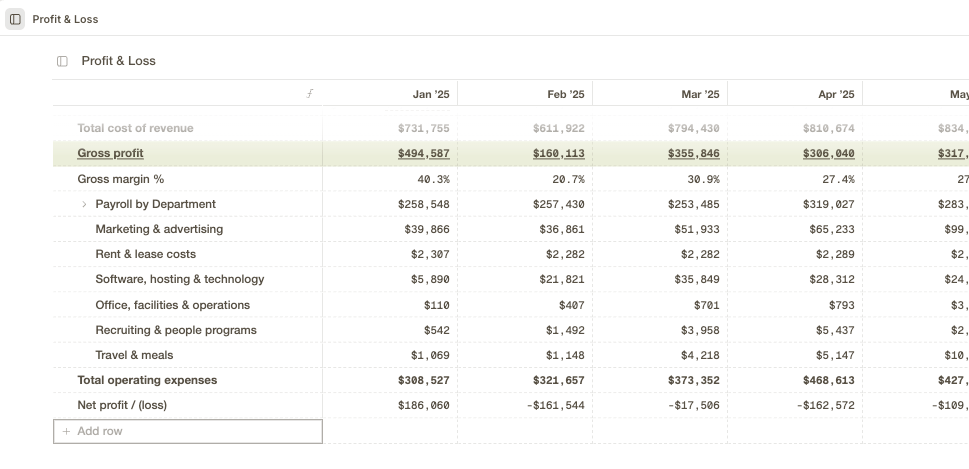Select the Net profit / (loss) row label
The width and height of the screenshot is (969, 469).
(x=122, y=405)
